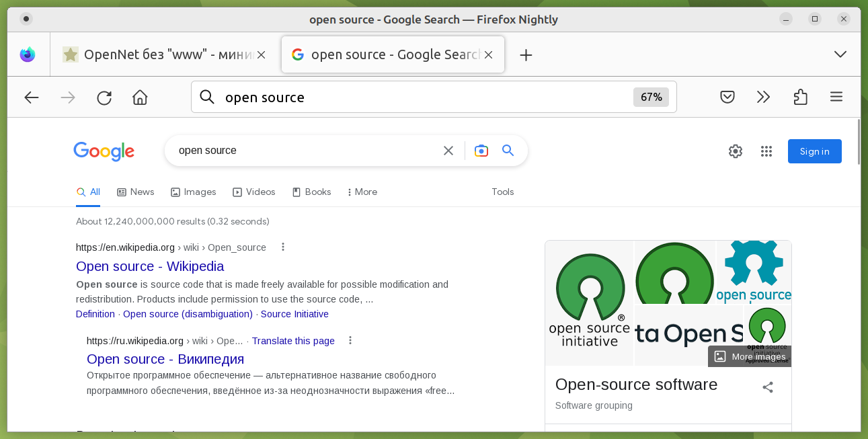Viewport: 868px width, 439px height.
Task: Click the https://en.wikipedia.org breadcrumb URL
Action: pos(125,247)
